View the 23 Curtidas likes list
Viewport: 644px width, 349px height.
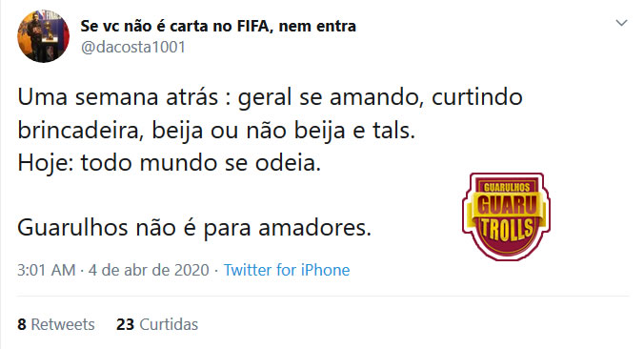(157, 324)
